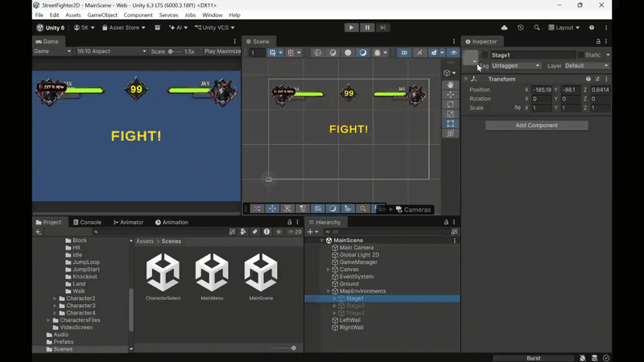Open Cameras overlay in Scene

tap(413, 209)
